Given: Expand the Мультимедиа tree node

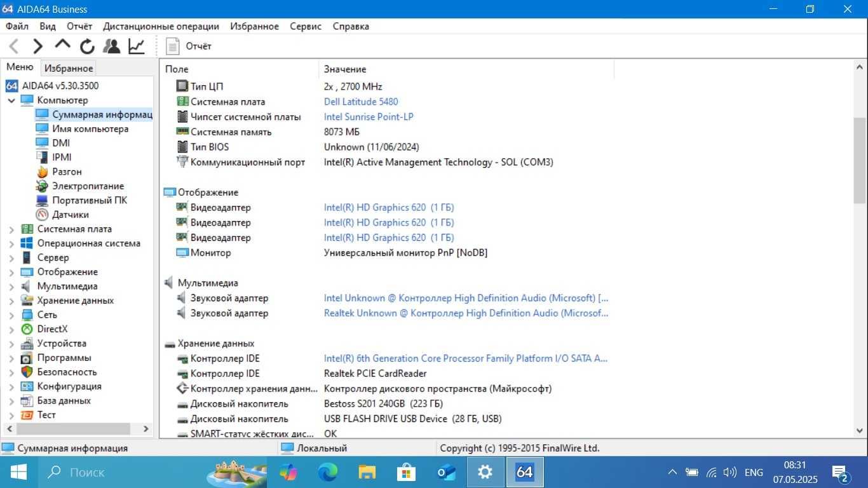Looking at the screenshot, I should coord(11,287).
